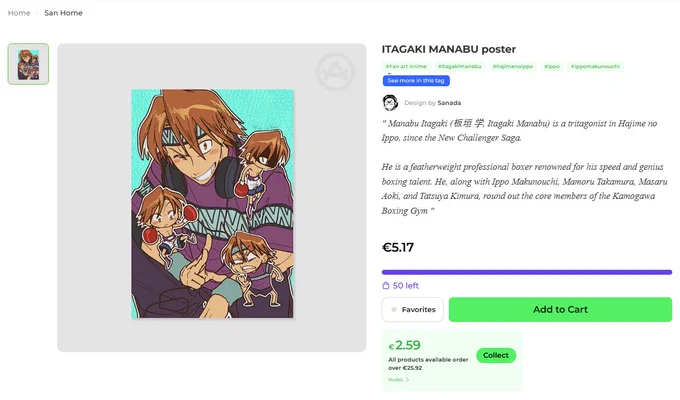Click the watermark logo on product image

coord(335,72)
